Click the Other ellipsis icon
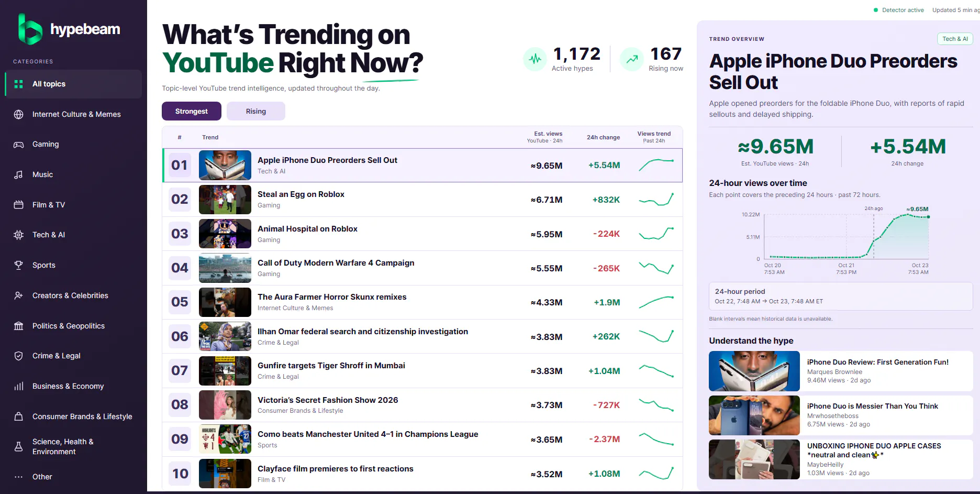The width and height of the screenshot is (980, 494). (19, 477)
